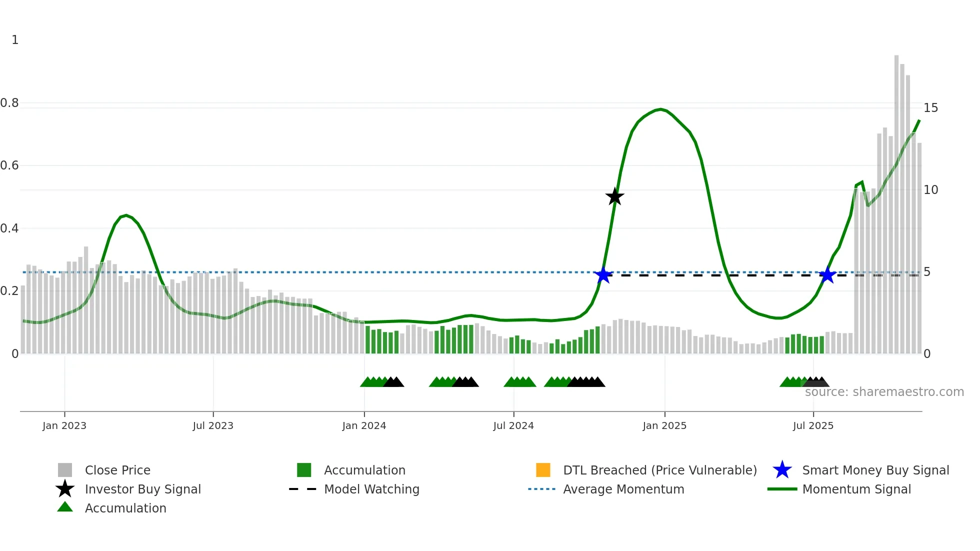Click the orange DTL Breached legend swatch
This screenshot has height=551, width=980.
pyautogui.click(x=543, y=470)
